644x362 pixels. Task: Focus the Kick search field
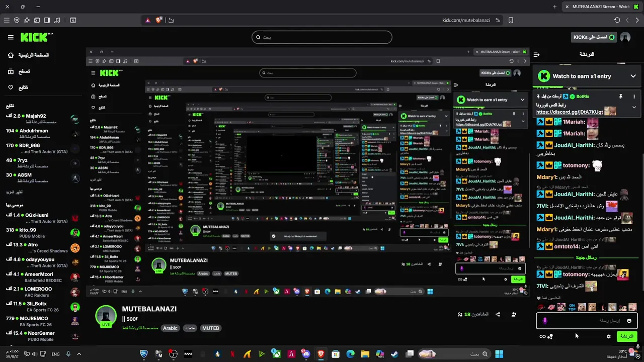(x=322, y=37)
